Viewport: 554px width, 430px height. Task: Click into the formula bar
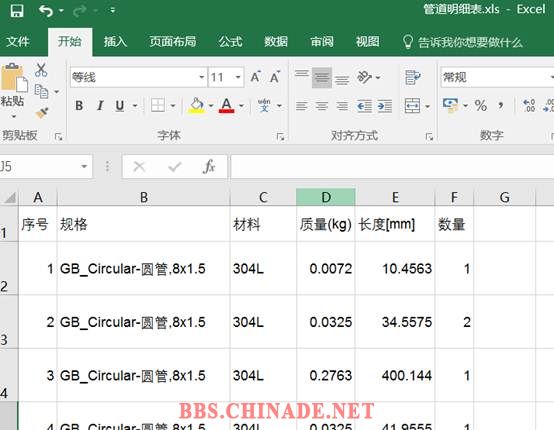[392, 166]
